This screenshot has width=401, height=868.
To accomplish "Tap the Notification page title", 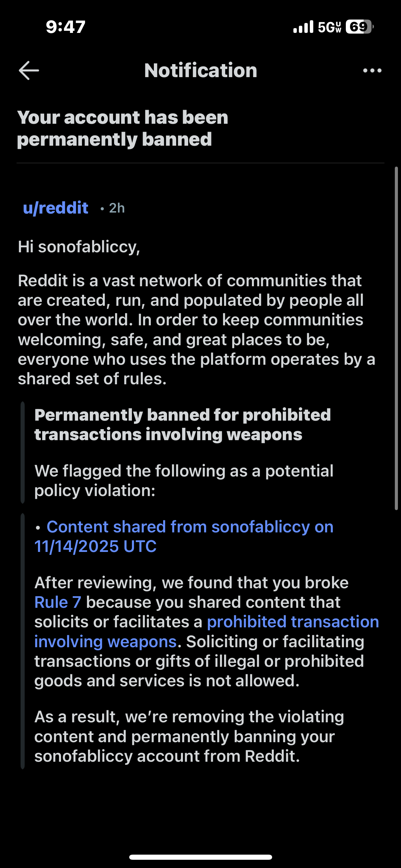I will [x=200, y=71].
